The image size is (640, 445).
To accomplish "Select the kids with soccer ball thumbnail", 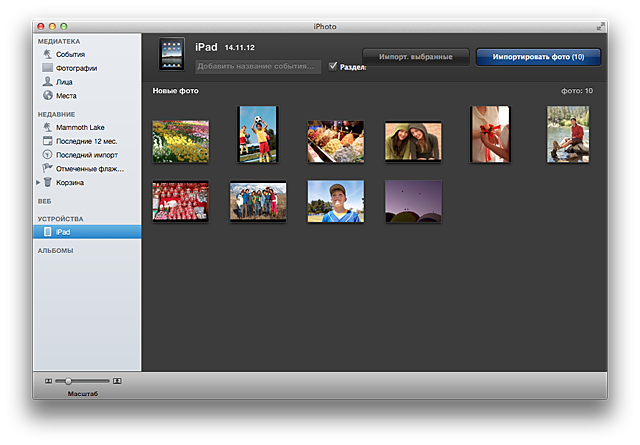I will point(258,134).
